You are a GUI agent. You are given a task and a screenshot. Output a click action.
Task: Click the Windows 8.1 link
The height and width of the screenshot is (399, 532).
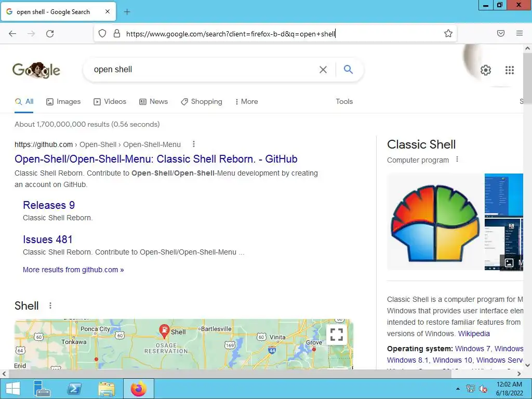407,360
